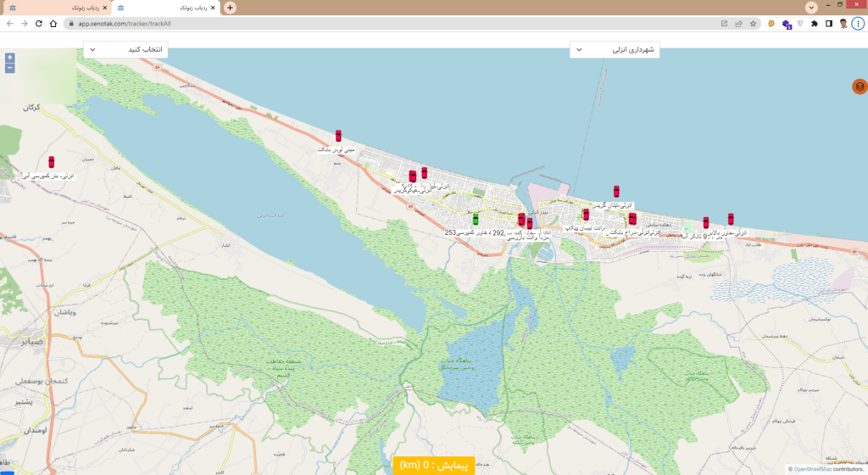Viewport: 868px width, 475px height.
Task: Click the yellow پیمایش distance button
Action: pyautogui.click(x=433, y=465)
